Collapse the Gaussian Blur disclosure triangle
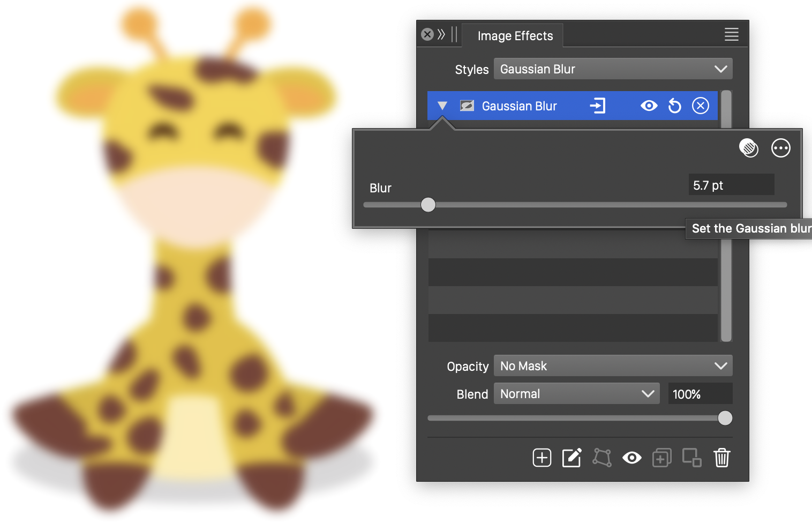 (442, 106)
